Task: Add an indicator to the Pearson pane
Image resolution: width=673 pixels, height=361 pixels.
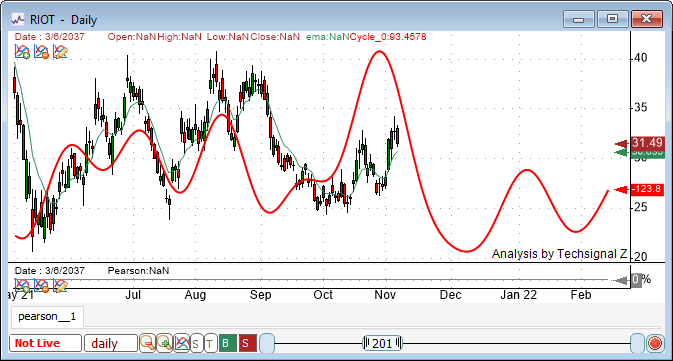Action: click(22, 285)
